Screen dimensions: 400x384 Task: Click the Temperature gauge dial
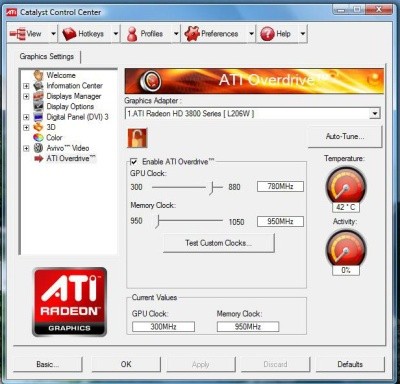point(346,185)
